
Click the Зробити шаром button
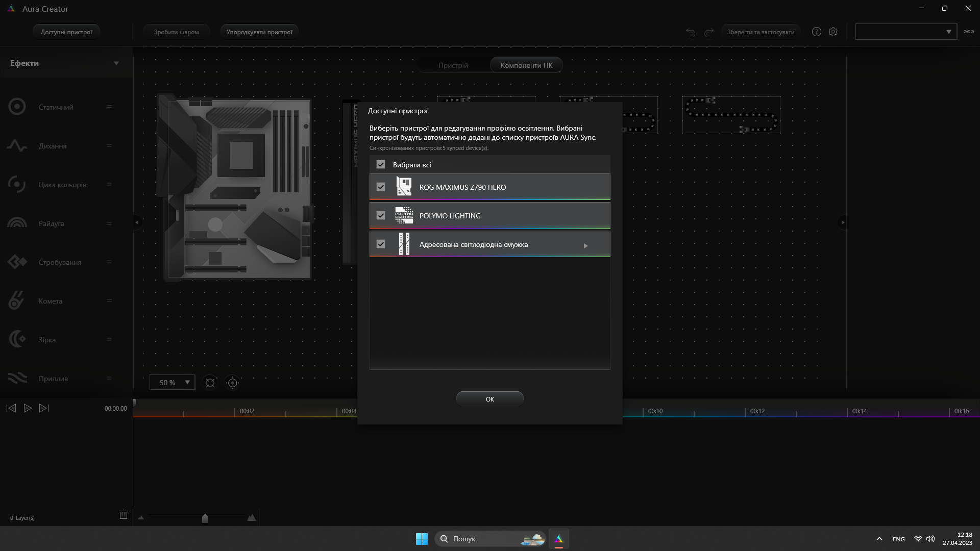tap(176, 32)
